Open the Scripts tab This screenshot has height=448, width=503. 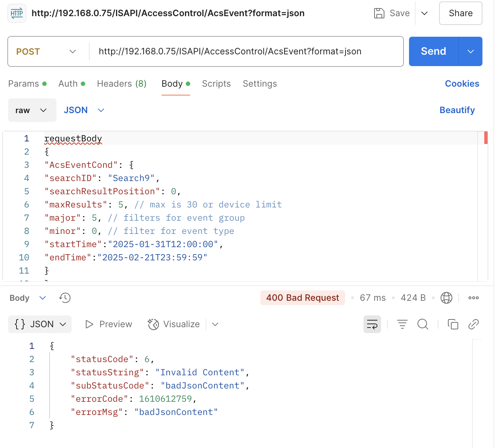click(216, 84)
